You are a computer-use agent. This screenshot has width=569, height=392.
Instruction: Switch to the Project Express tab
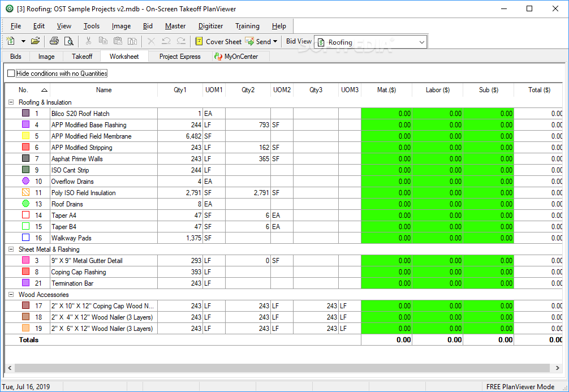tap(180, 56)
